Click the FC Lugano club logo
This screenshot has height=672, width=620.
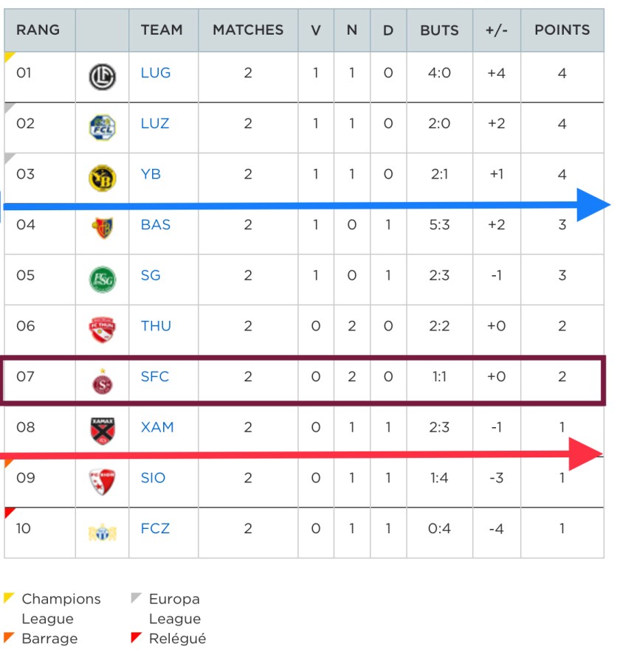102,77
